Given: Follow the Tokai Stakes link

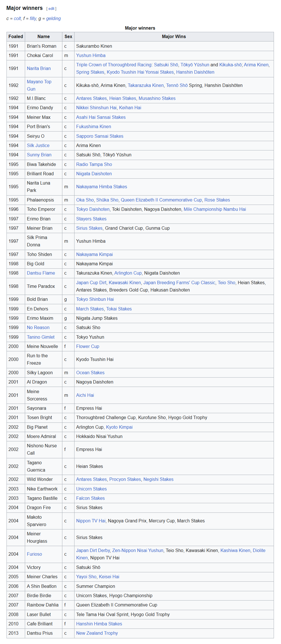Looking at the screenshot, I should coord(119,309).
